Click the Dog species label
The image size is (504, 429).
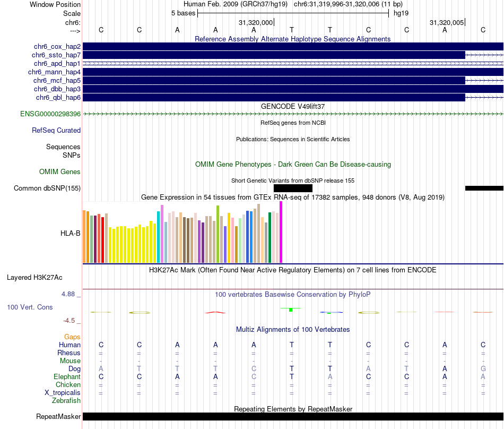(74, 369)
